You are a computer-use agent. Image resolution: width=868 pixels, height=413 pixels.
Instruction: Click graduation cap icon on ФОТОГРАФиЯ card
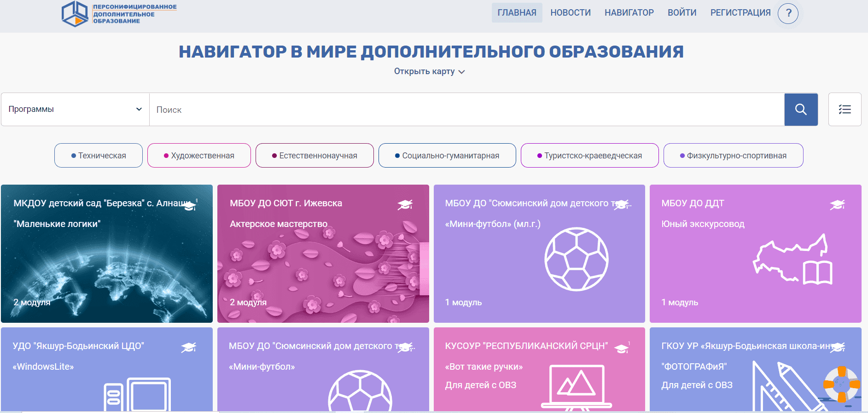[838, 347]
